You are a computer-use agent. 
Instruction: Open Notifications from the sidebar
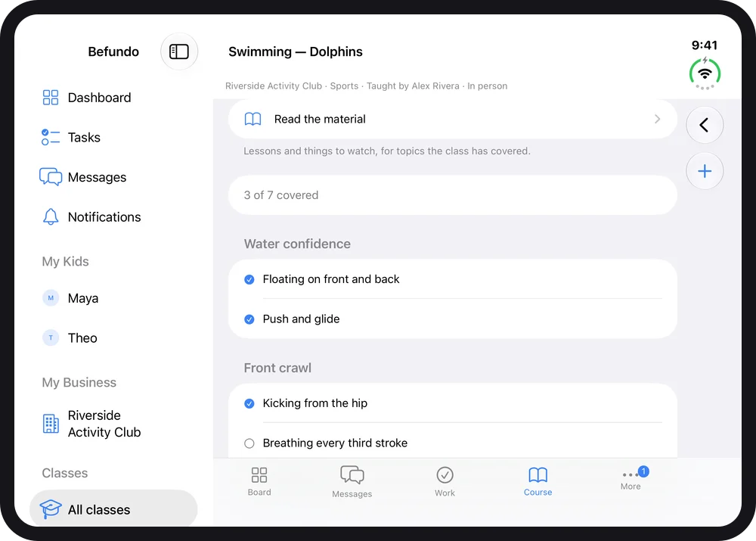pos(104,217)
